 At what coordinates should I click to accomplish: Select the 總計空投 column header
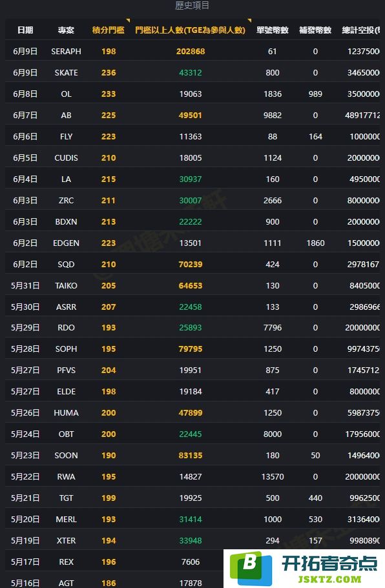pyautogui.click(x=360, y=30)
